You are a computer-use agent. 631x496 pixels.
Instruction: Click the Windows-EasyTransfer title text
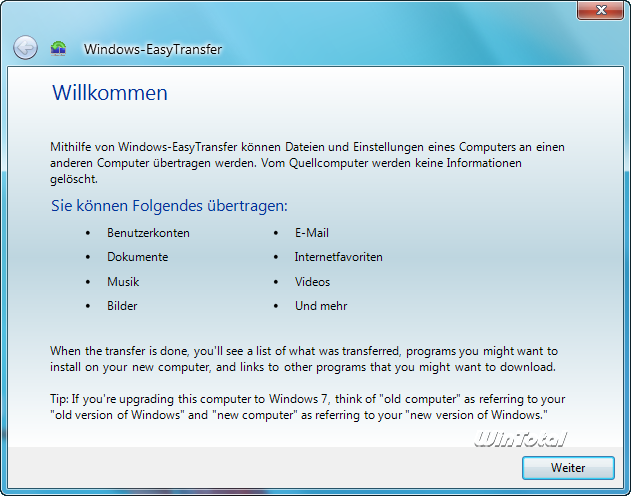(153, 49)
